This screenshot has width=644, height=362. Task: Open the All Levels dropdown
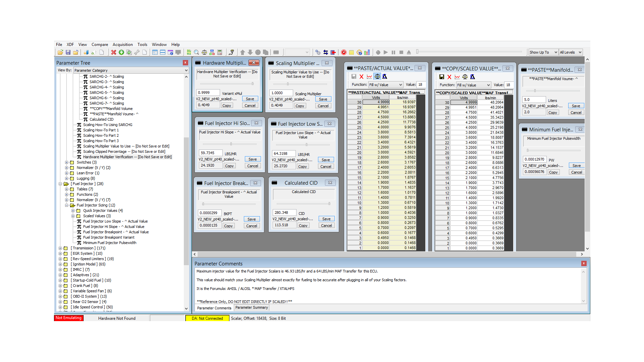(x=570, y=52)
